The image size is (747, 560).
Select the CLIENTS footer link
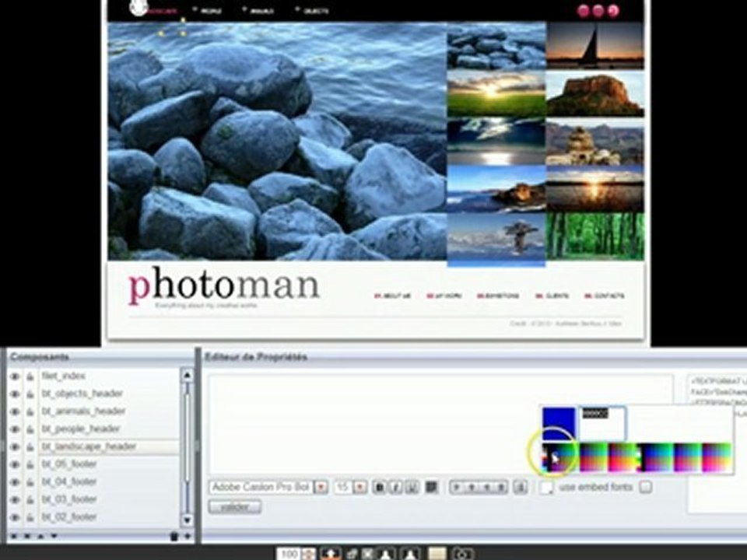click(x=552, y=296)
